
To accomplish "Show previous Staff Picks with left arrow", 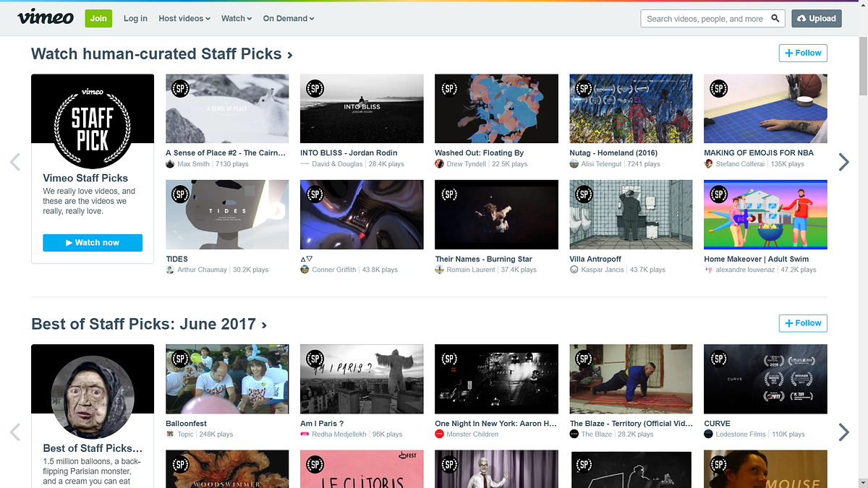I will click(14, 162).
